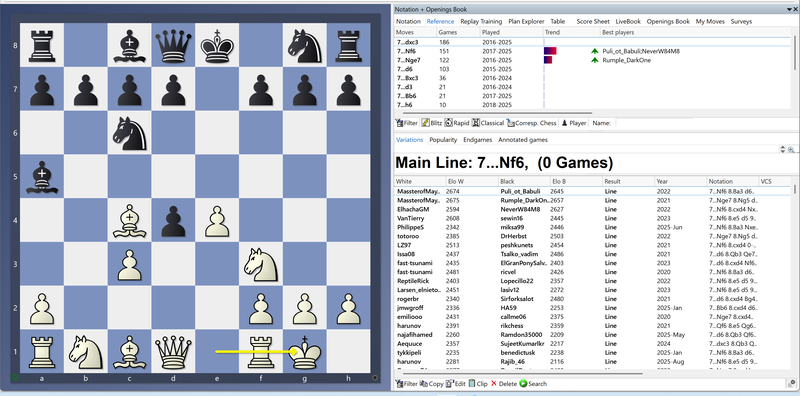Open the panel dropdown arrow in title bar

789,9
